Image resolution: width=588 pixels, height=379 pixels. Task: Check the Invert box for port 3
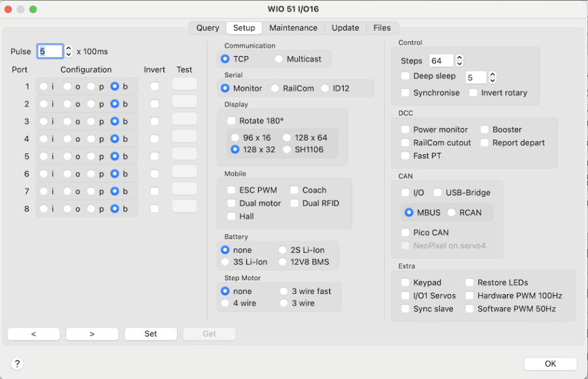pos(154,122)
